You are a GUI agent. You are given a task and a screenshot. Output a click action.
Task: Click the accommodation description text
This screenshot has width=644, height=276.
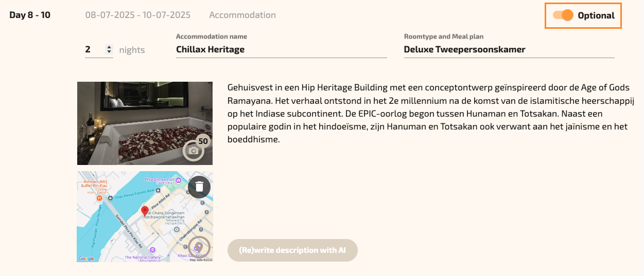(428, 113)
